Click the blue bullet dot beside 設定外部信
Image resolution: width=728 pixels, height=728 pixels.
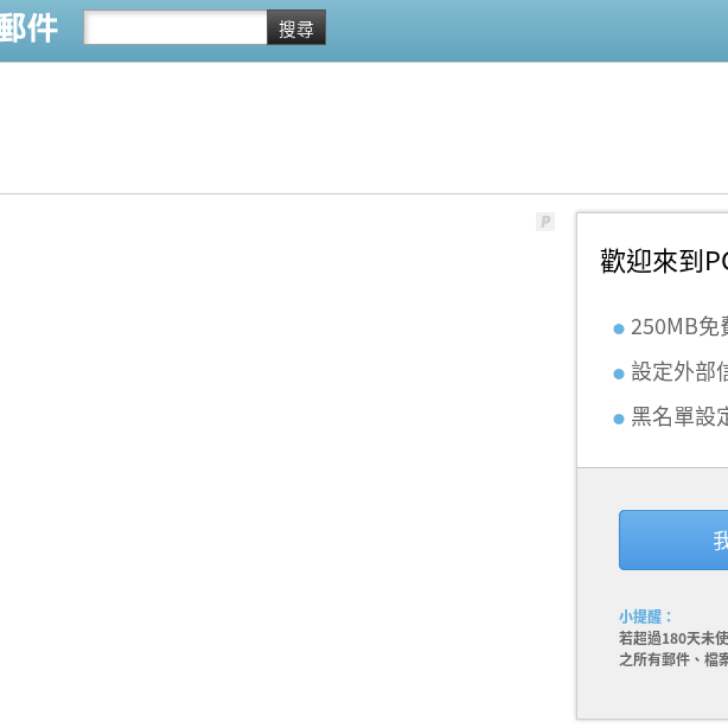point(618,373)
